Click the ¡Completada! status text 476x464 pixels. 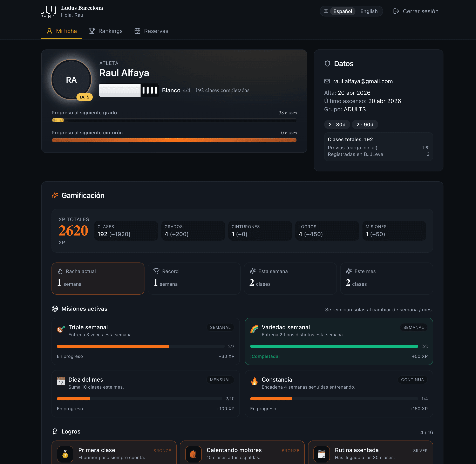pyautogui.click(x=265, y=356)
